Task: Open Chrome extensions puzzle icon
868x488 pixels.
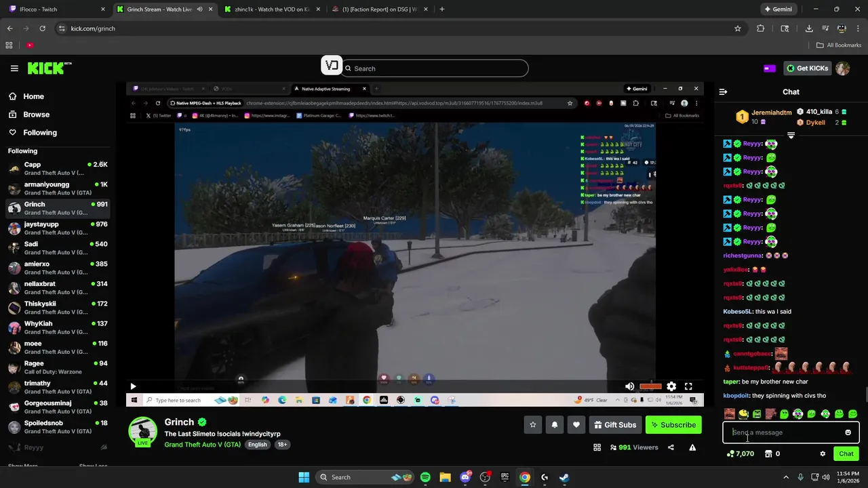Action: pyautogui.click(x=760, y=28)
